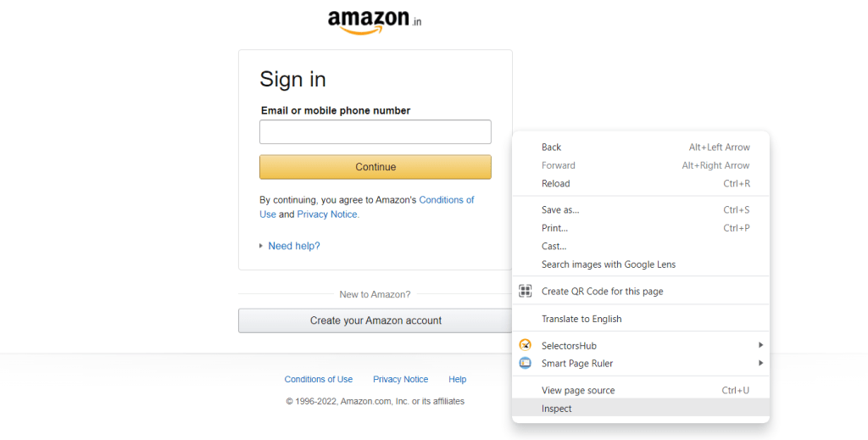This screenshot has width=868, height=440.
Task: Choose Save as... menu entry
Action: 560,210
